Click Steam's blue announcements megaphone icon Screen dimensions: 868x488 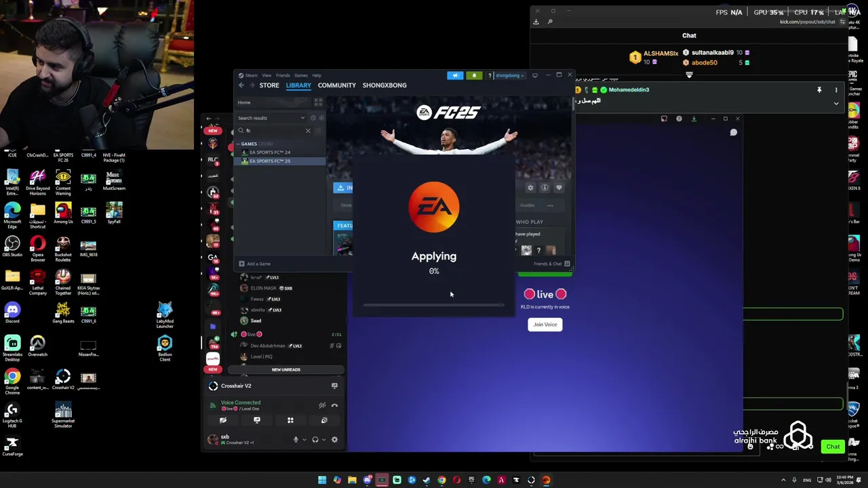(456, 75)
